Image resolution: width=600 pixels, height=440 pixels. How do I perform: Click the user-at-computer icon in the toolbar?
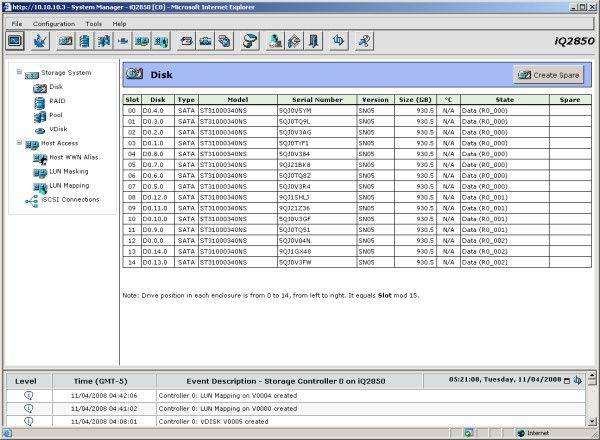click(x=275, y=41)
